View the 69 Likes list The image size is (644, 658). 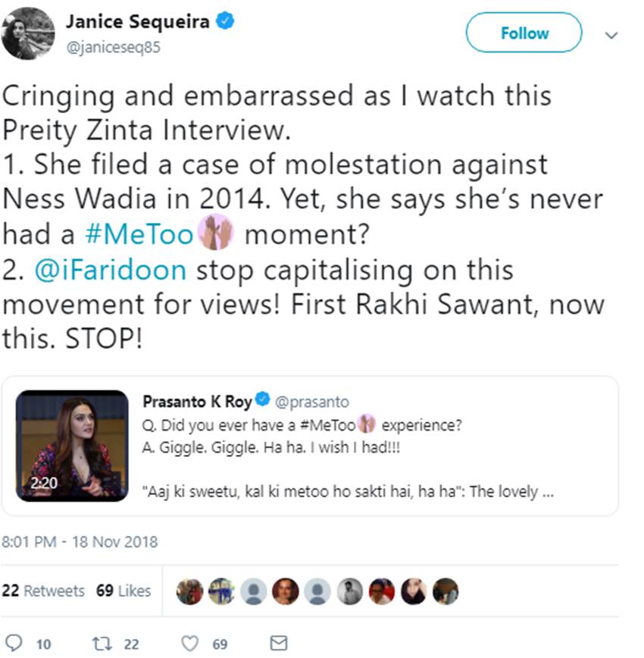123,591
